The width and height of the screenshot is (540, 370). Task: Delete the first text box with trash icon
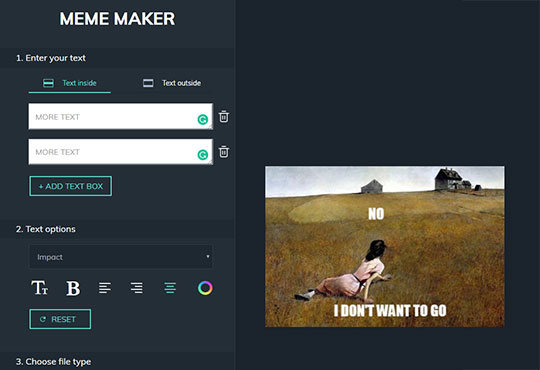(x=224, y=116)
